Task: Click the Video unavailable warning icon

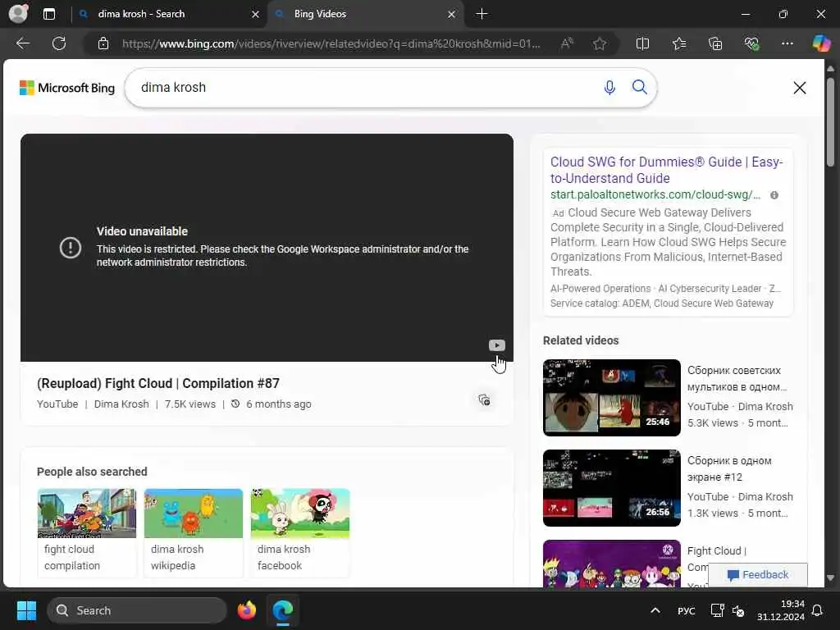Action: (x=71, y=248)
